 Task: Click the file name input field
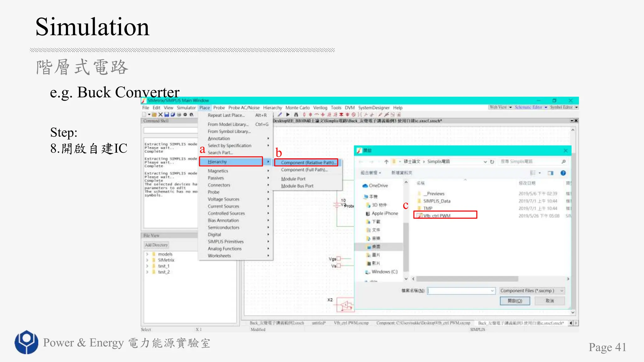(461, 291)
